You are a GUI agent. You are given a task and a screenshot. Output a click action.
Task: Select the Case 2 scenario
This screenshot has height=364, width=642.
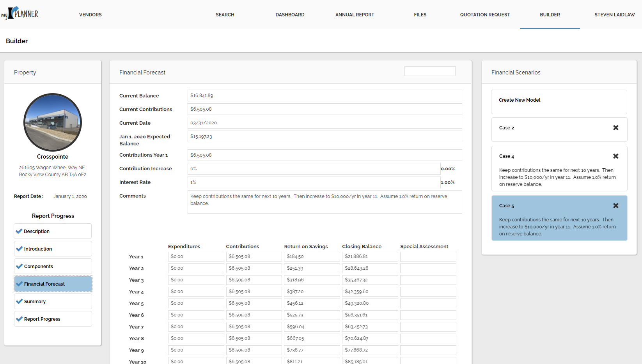(x=559, y=129)
